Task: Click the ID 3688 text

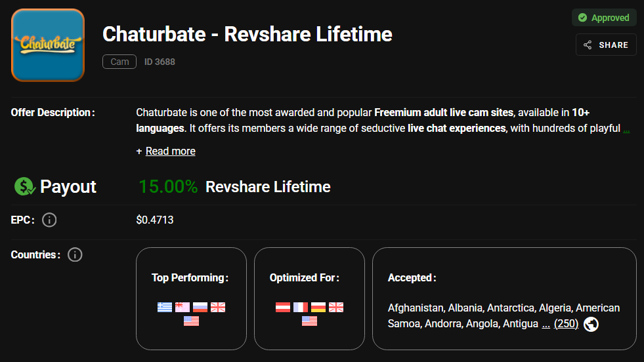Action: pos(160,62)
